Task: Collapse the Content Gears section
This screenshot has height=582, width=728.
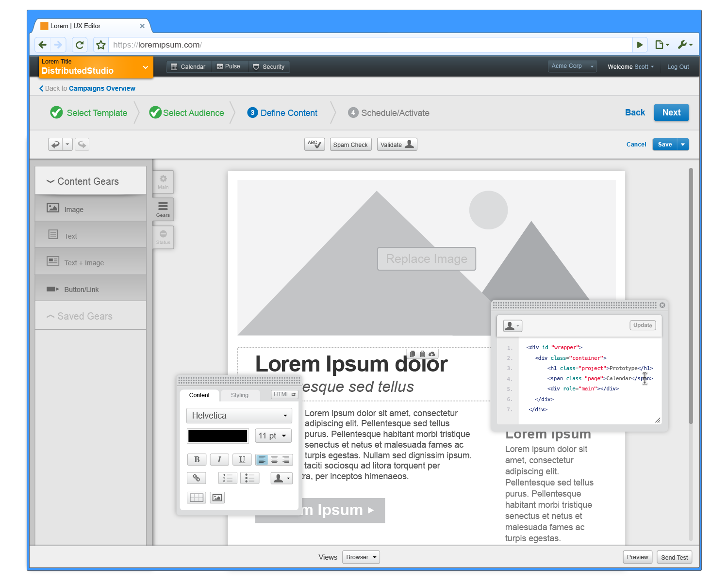Action: coord(91,181)
